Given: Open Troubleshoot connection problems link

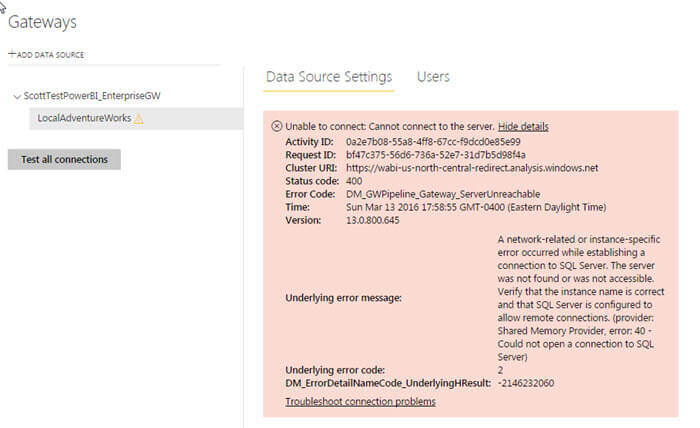Looking at the screenshot, I should click(360, 402).
